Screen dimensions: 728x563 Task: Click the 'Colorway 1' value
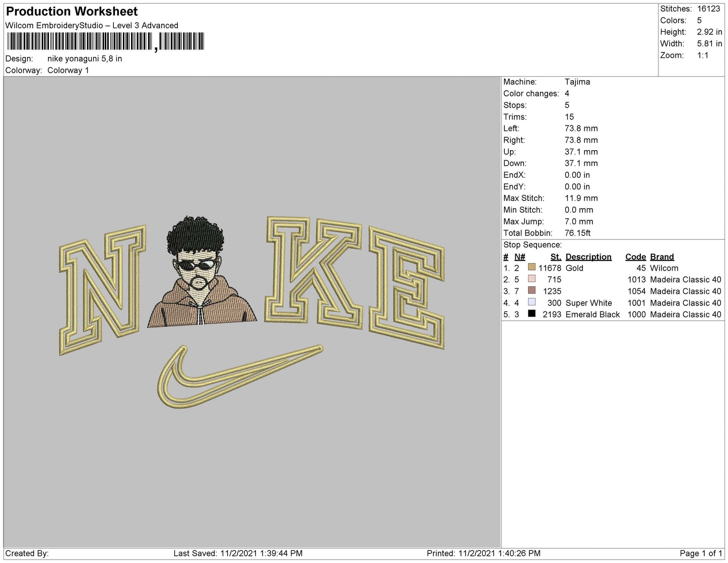[68, 70]
